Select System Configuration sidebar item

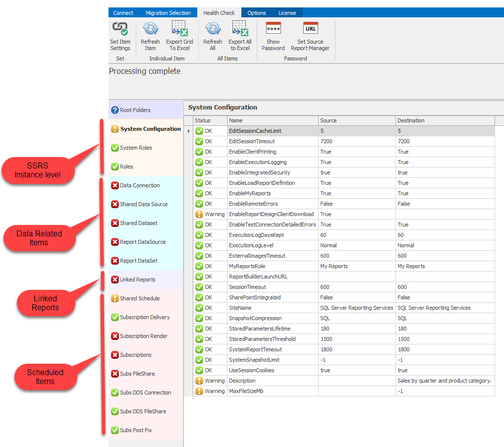[146, 129]
